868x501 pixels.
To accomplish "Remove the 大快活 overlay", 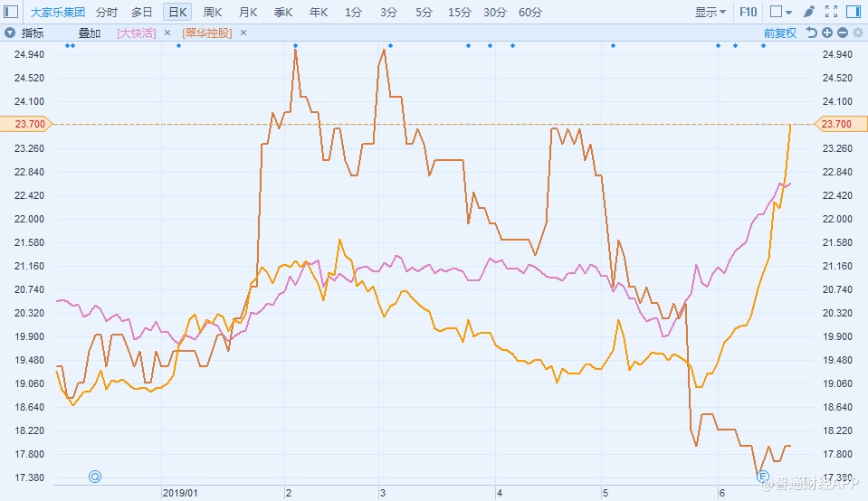I will [167, 33].
